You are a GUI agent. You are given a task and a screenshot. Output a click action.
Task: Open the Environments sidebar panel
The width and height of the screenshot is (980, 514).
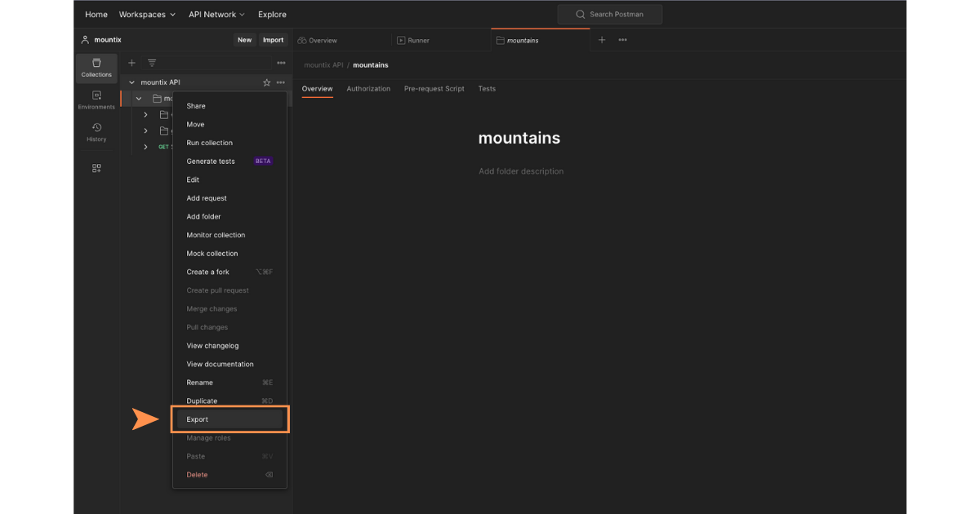tap(96, 100)
